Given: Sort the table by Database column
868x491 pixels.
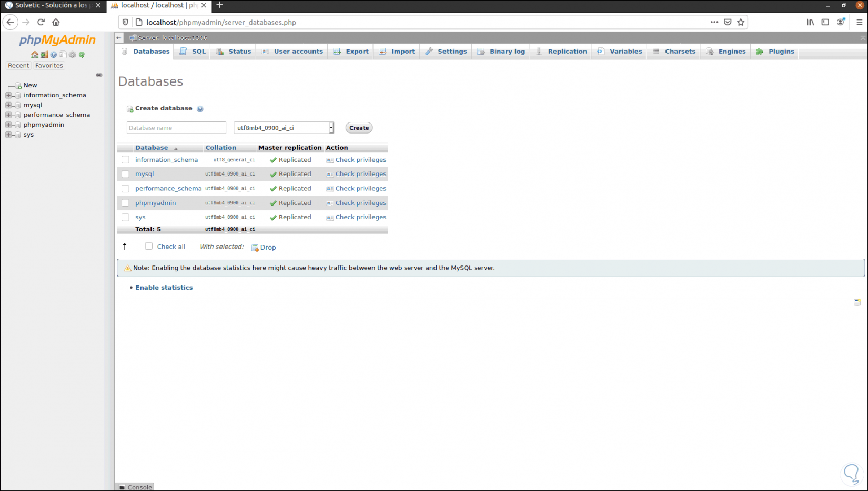Looking at the screenshot, I should [x=152, y=148].
